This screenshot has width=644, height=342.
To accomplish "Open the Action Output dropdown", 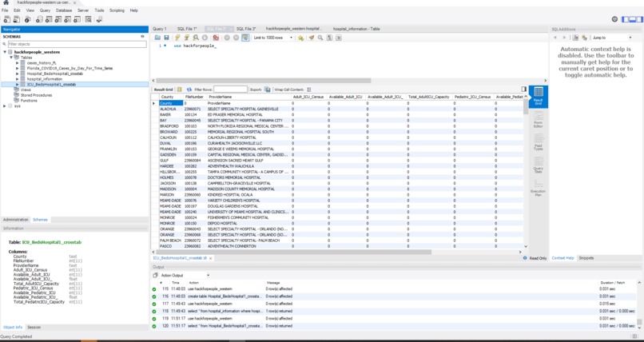I will coord(184,275).
